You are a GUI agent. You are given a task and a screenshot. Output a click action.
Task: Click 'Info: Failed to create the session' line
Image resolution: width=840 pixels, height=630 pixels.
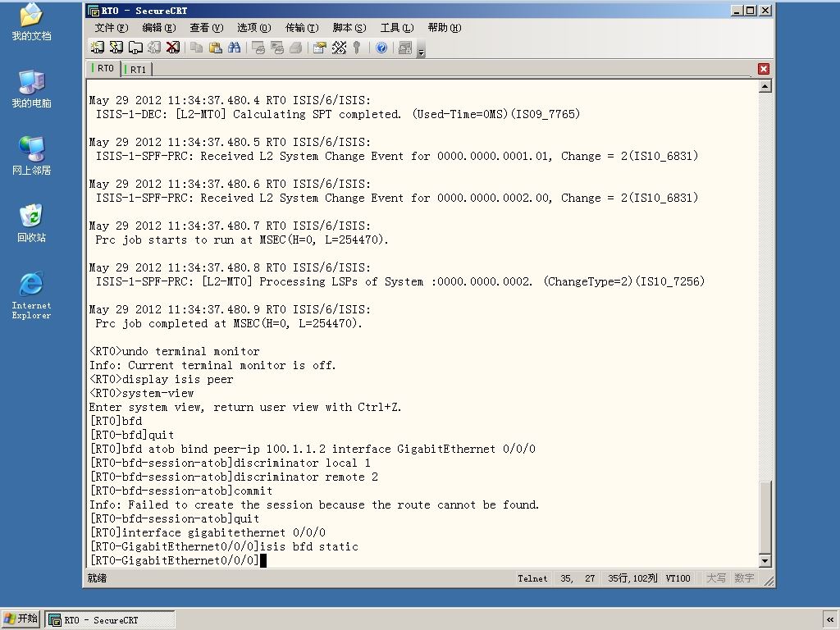(x=314, y=504)
